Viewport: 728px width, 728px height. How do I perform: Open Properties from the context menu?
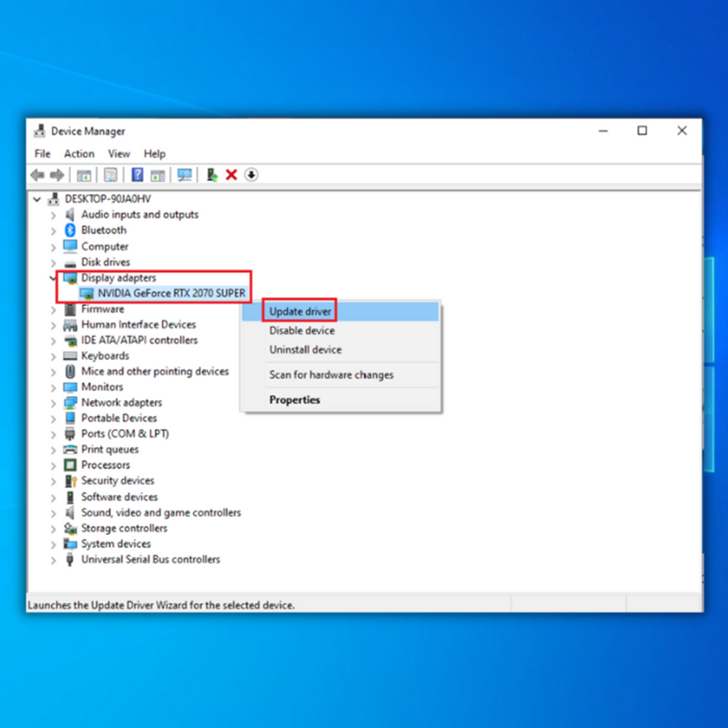click(294, 400)
